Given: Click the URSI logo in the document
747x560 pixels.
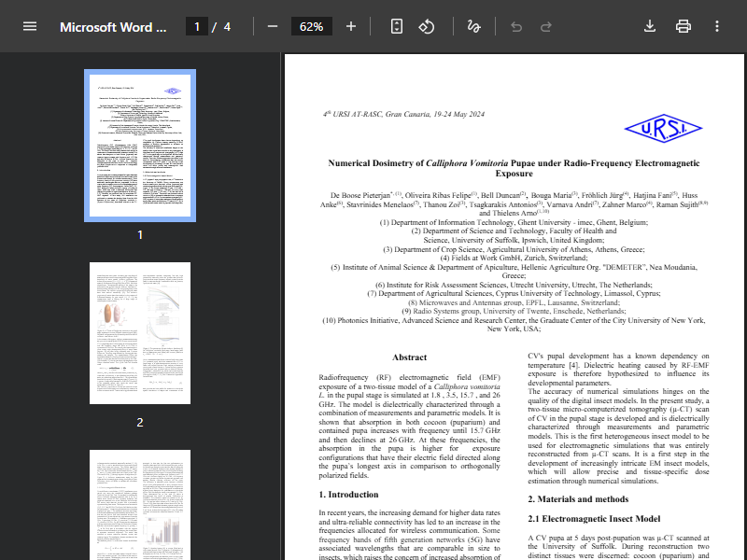Looking at the screenshot, I should [x=663, y=128].
